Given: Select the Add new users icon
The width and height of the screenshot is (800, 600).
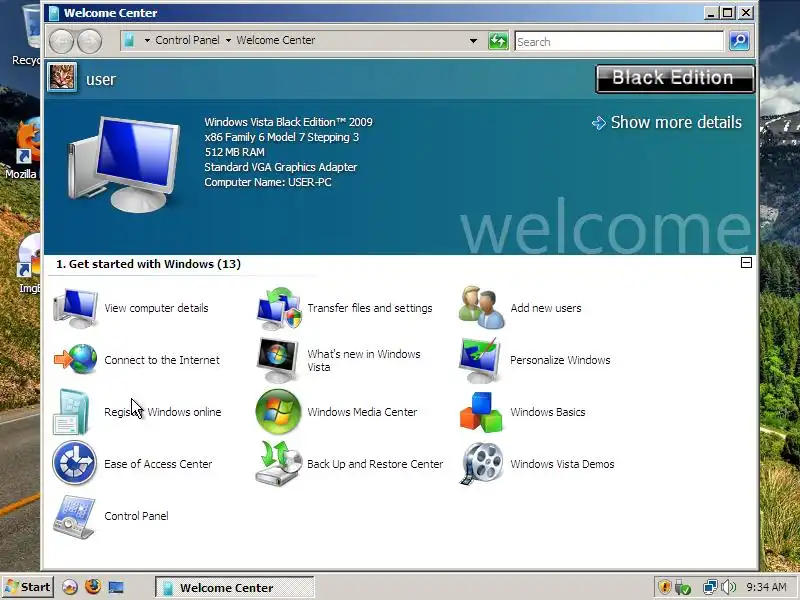Looking at the screenshot, I should coord(481,307).
